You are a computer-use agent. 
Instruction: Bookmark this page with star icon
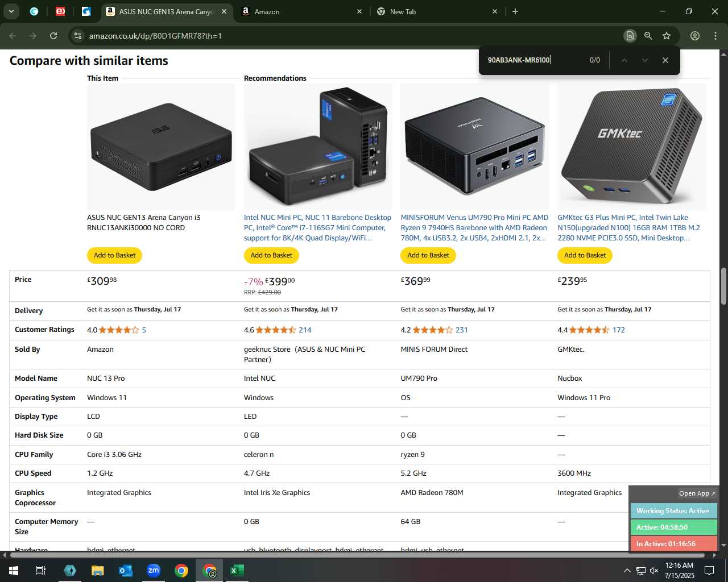667,36
